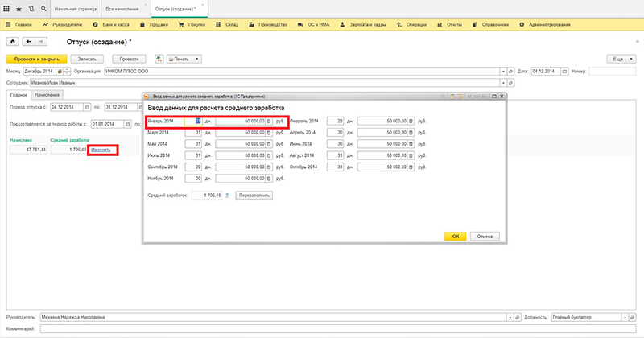Screen dimensions: 644x338
Task: Click Отчеты section in menu bar
Action: tap(449, 25)
